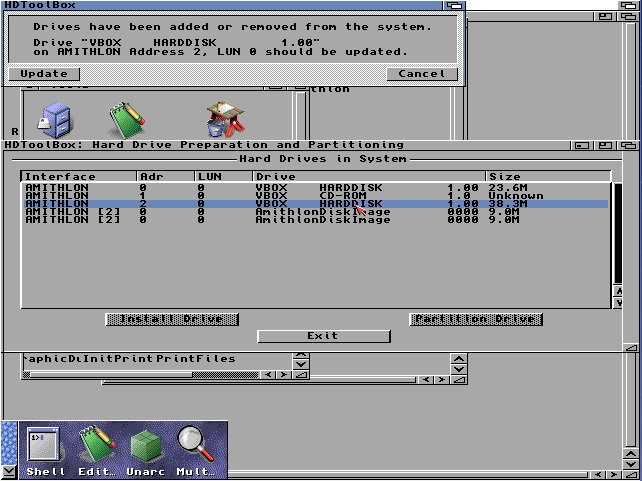The height and width of the screenshot is (481, 642).
Task: Click the drive list scroll down arrow
Action: (x=618, y=303)
